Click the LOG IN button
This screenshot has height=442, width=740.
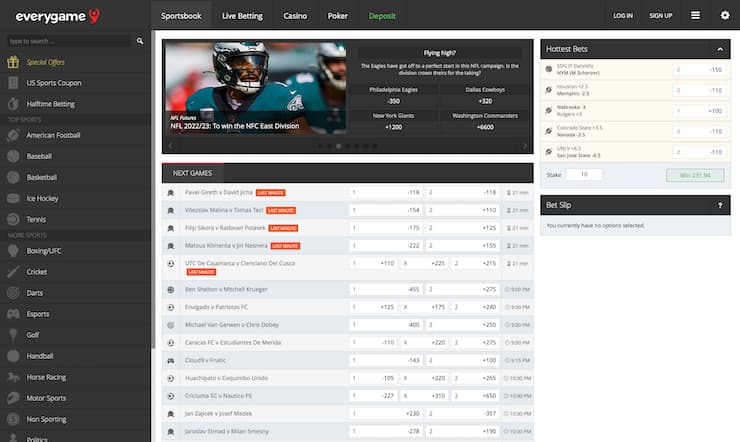click(x=622, y=16)
